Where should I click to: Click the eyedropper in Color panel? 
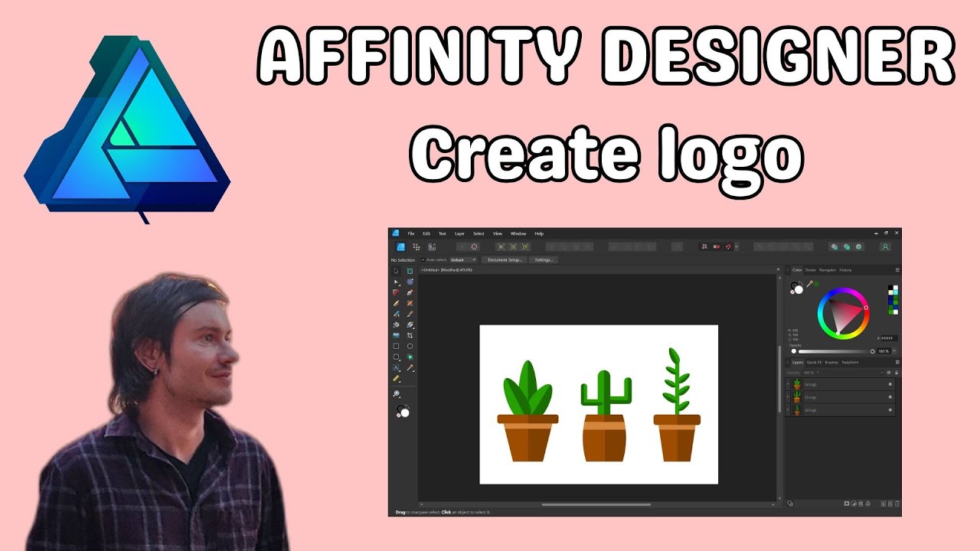click(x=809, y=284)
